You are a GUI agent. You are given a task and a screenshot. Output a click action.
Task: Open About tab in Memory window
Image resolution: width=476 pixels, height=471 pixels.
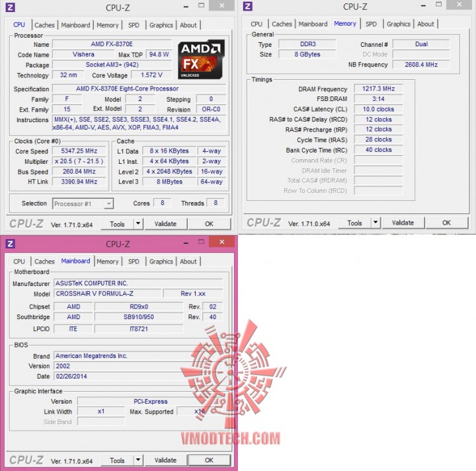(426, 24)
